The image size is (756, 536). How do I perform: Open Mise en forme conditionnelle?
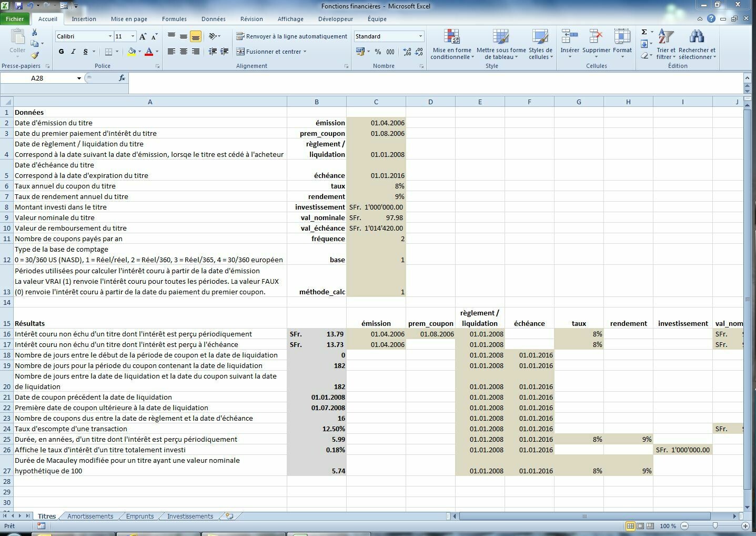tap(451, 44)
